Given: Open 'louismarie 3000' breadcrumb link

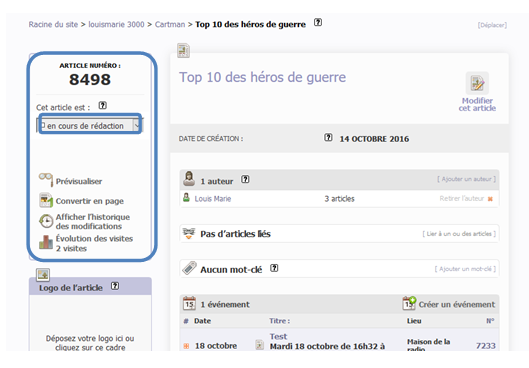Looking at the screenshot, I should 116,25.
